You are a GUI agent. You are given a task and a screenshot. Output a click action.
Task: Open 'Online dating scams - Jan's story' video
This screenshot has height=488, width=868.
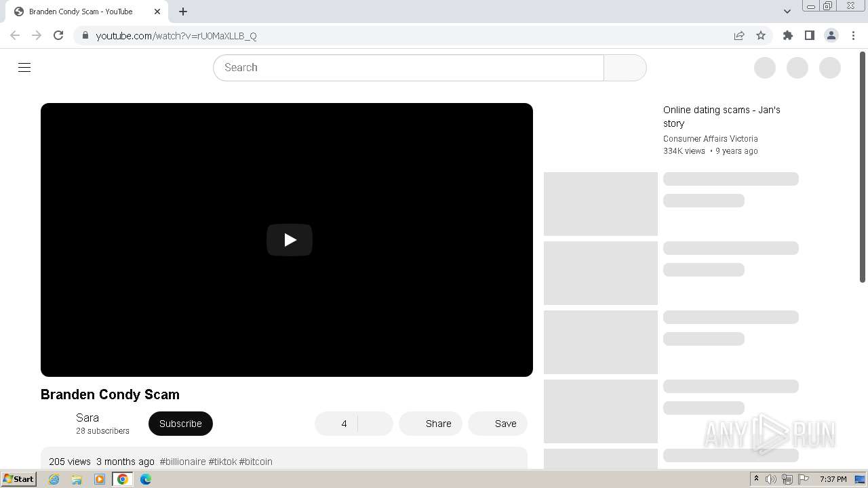coord(722,117)
